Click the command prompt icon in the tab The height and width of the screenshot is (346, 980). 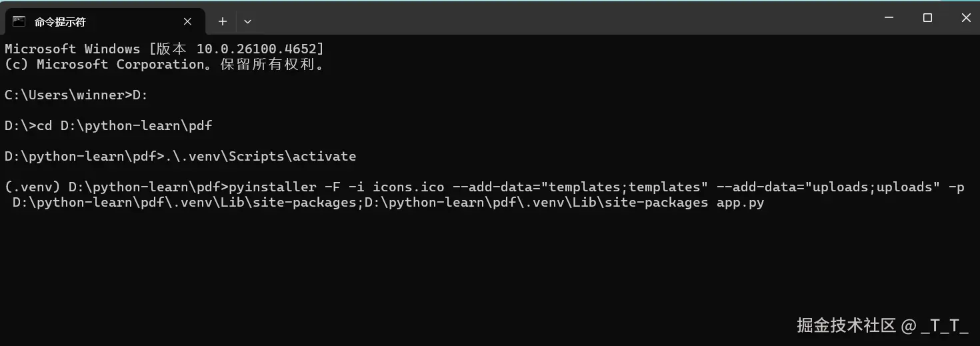(19, 21)
